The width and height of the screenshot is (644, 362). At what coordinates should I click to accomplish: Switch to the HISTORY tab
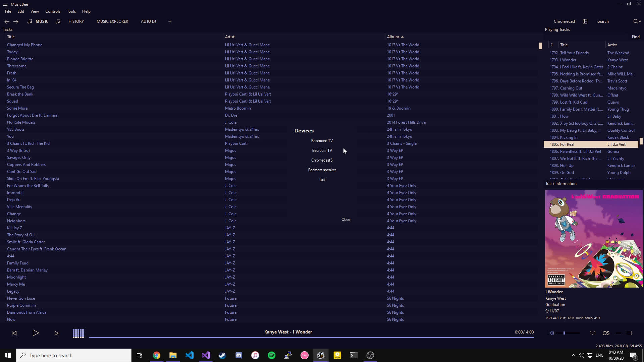(x=76, y=21)
